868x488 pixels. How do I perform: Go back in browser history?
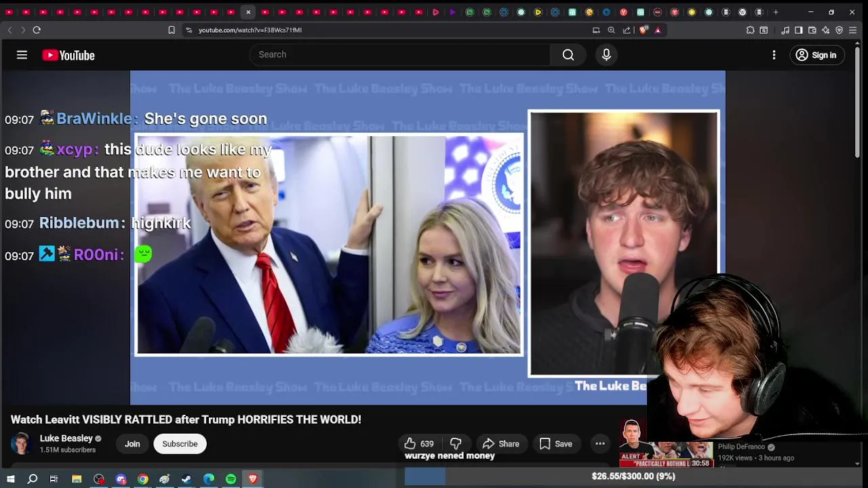pyautogui.click(x=9, y=30)
